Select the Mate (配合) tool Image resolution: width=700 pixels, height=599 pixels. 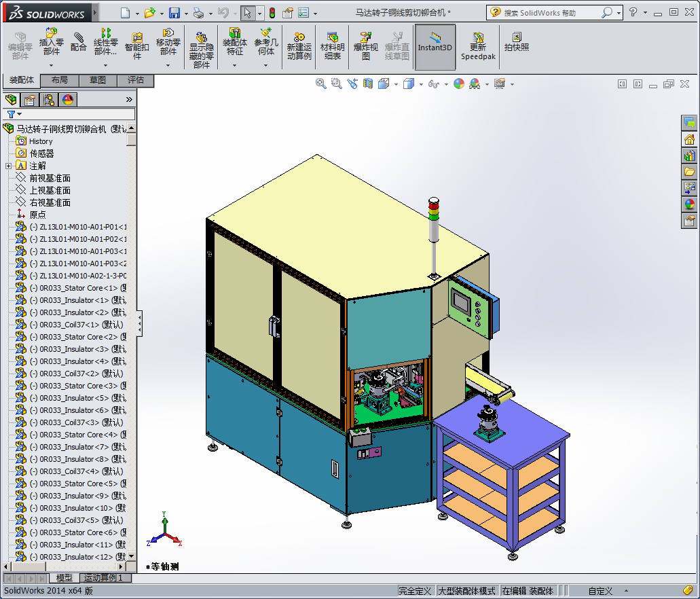click(x=78, y=42)
